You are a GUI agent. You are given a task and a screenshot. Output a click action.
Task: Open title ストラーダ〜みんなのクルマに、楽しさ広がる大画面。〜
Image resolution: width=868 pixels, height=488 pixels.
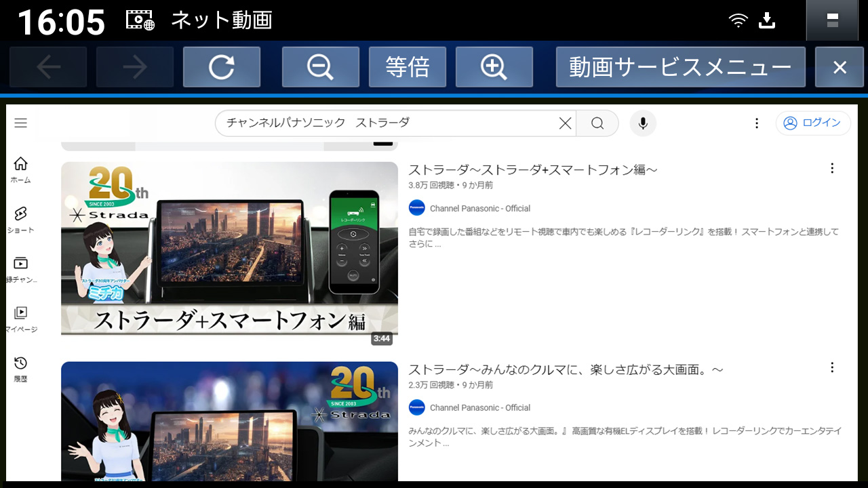(566, 369)
